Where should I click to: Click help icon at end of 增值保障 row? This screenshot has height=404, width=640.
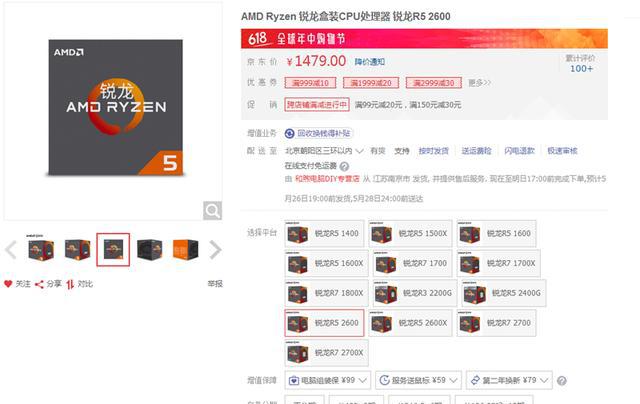[562, 380]
